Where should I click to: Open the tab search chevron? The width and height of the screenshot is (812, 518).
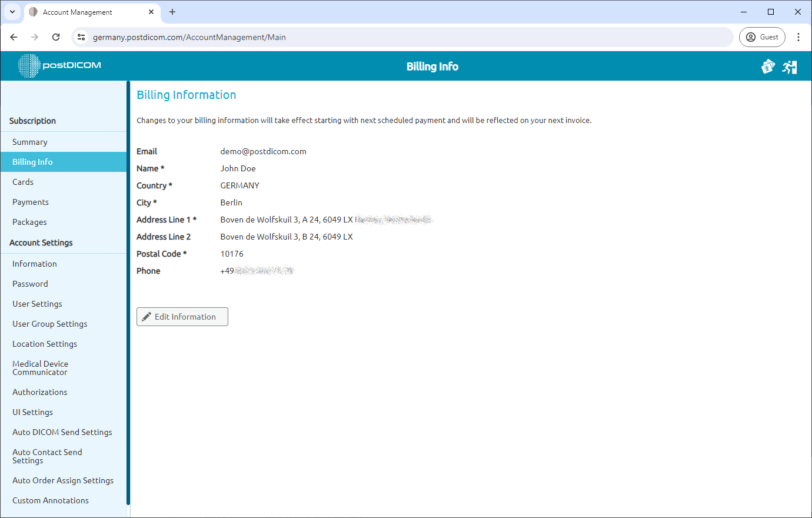[12, 12]
